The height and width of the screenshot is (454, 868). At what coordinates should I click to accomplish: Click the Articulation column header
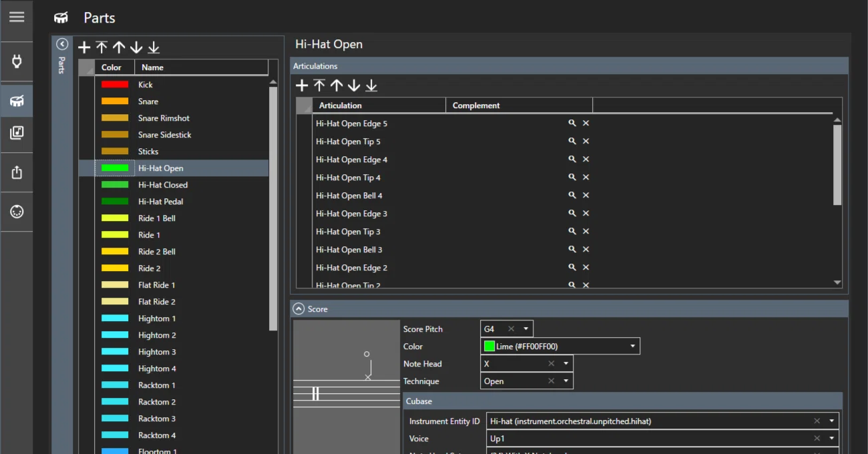point(379,105)
